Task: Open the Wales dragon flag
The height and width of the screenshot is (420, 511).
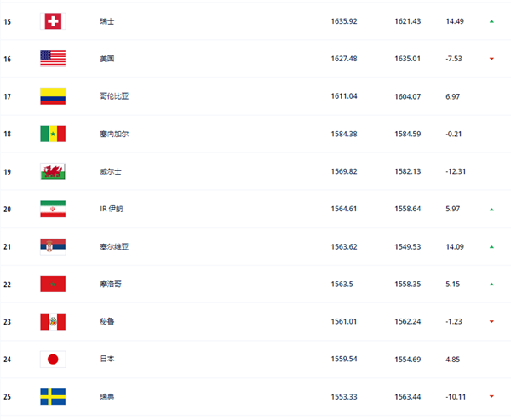Action: coord(53,171)
